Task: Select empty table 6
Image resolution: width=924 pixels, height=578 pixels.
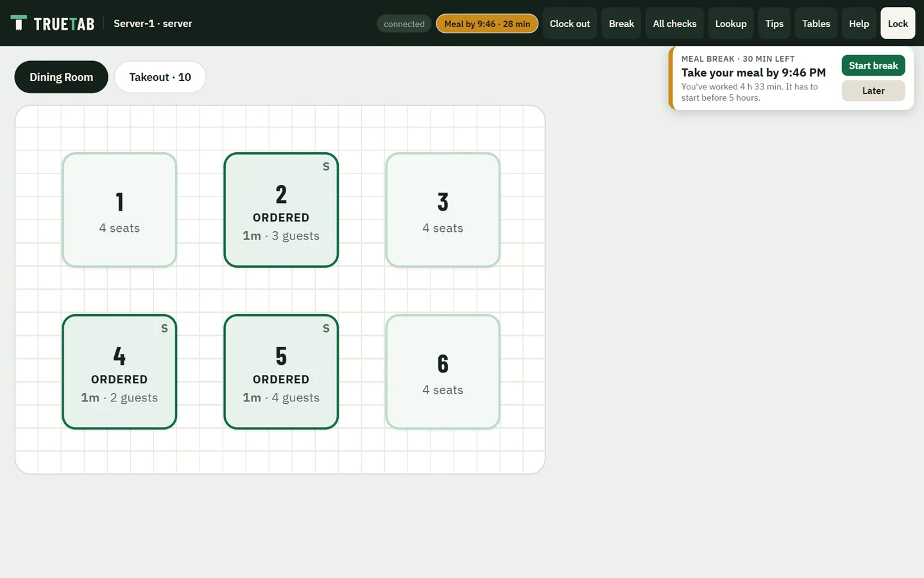Action: point(443,372)
